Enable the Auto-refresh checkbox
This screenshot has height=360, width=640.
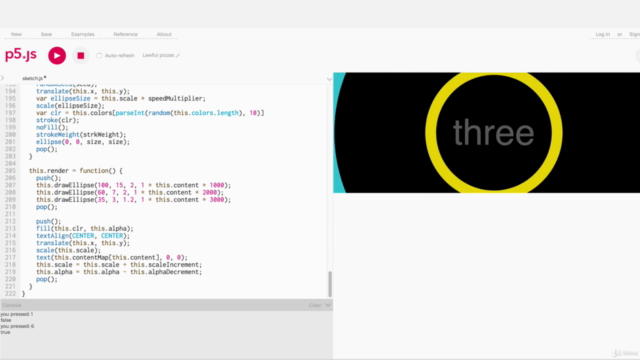99,56
